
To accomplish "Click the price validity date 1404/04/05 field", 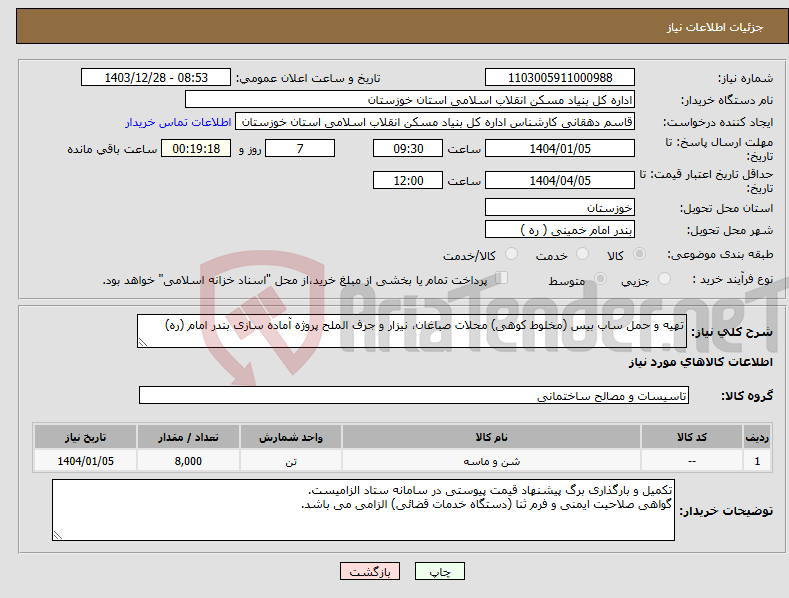I will tap(560, 180).
